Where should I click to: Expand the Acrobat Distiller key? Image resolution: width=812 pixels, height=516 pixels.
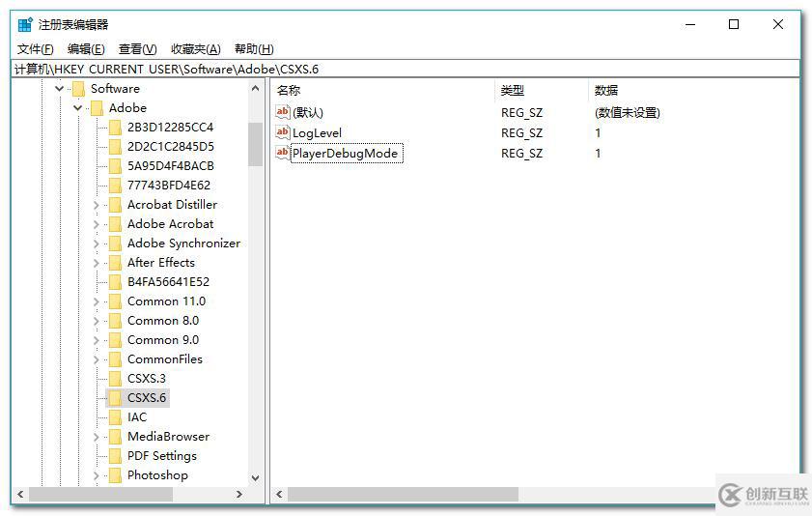97,205
